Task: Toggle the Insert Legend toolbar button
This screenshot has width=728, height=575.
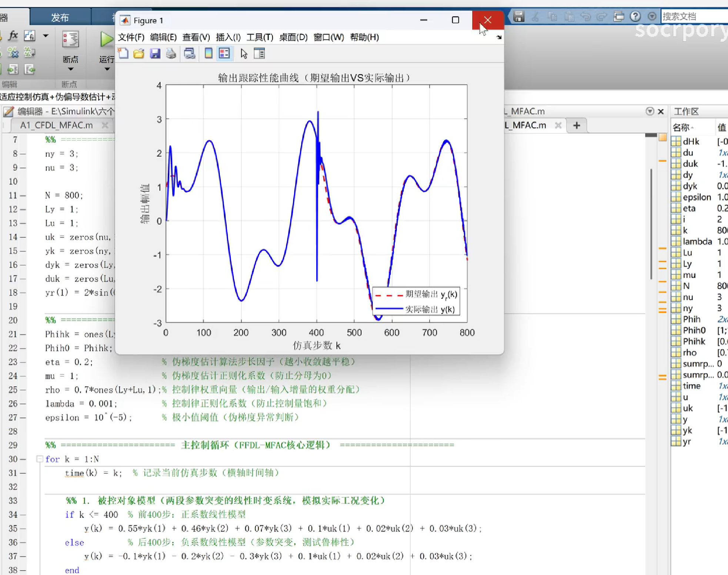Action: (224, 54)
